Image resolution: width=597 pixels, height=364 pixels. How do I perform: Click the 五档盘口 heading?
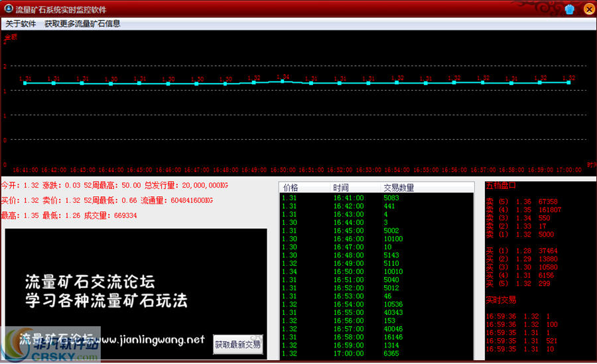point(501,186)
